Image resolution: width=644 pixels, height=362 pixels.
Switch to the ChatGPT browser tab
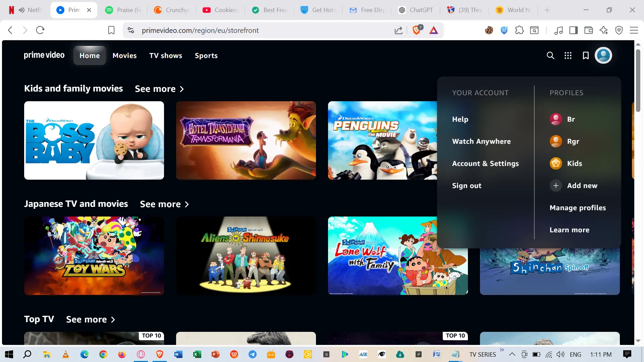(x=416, y=10)
